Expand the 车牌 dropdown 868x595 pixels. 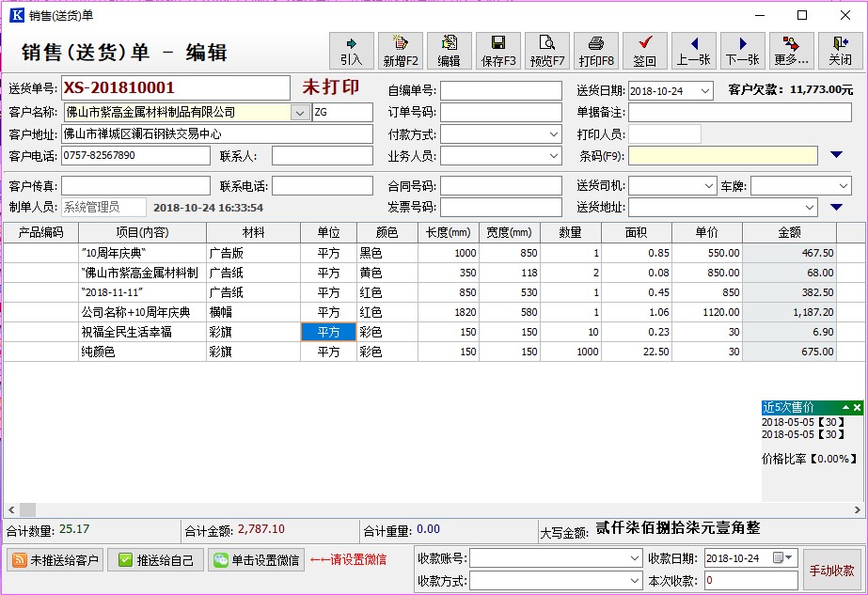(844, 186)
